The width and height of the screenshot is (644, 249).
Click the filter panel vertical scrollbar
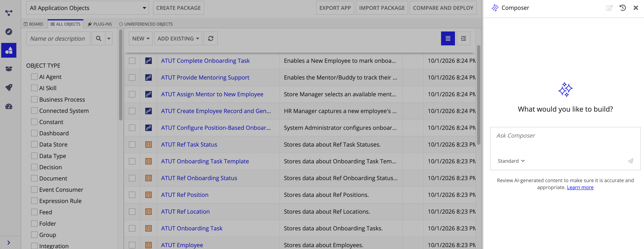(121, 75)
